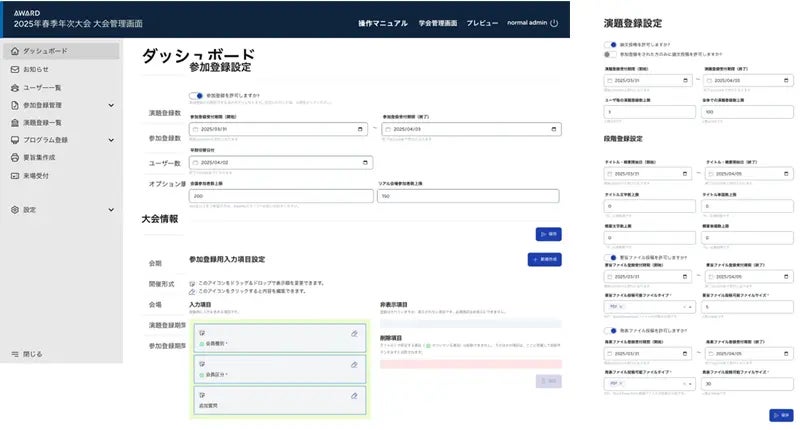Click the blue 新規作成 button
Screen dimensions: 800x430
(544, 260)
